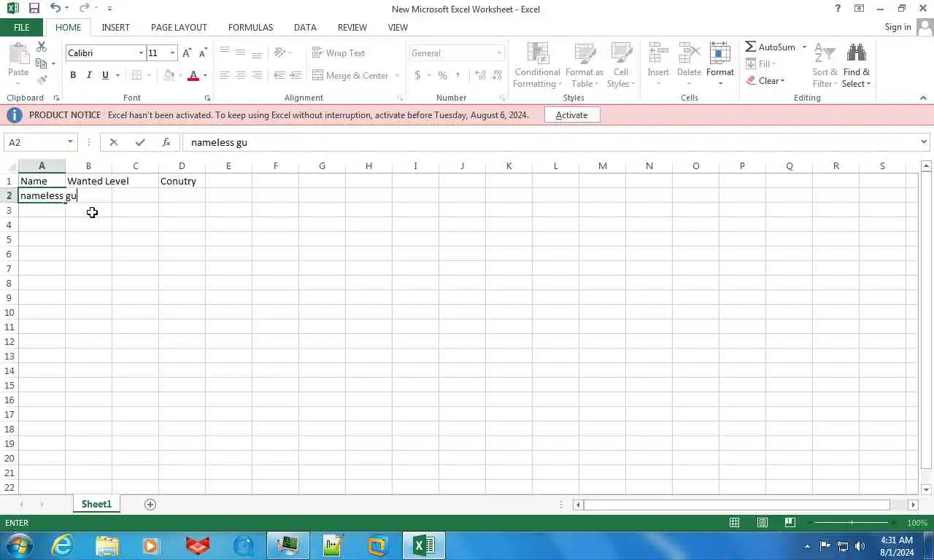
Task: Increase font size with large A
Action: coord(187,53)
